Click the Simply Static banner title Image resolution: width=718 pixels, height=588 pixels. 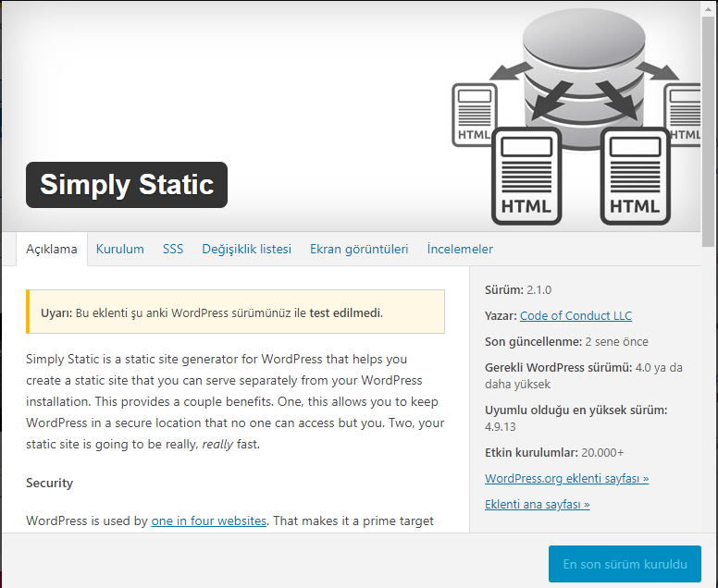click(x=127, y=185)
